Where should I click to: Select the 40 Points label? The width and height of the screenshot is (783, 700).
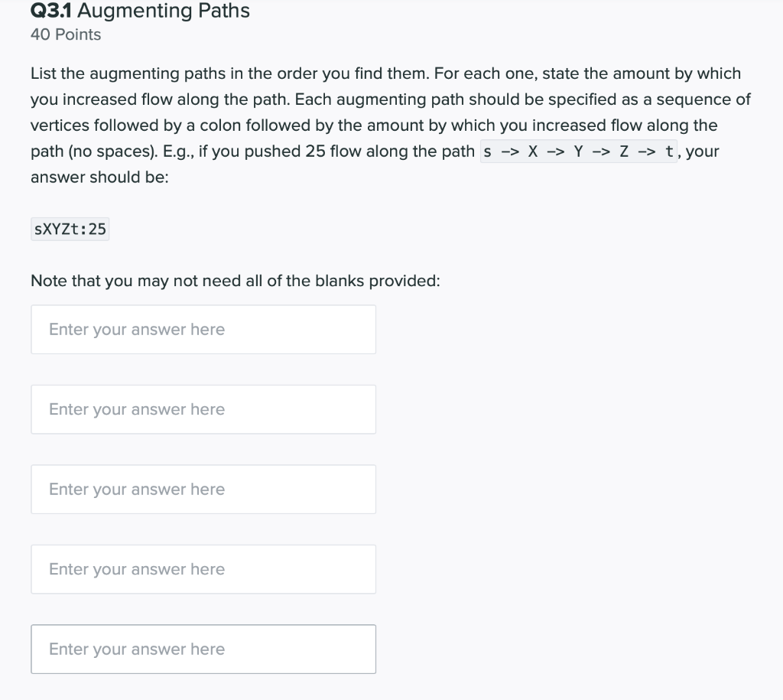pos(66,34)
